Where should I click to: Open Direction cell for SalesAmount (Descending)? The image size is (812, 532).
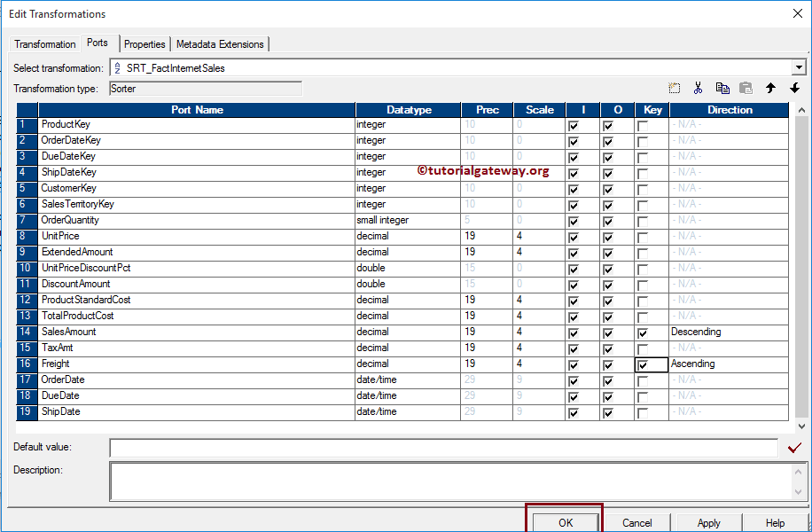pos(729,332)
